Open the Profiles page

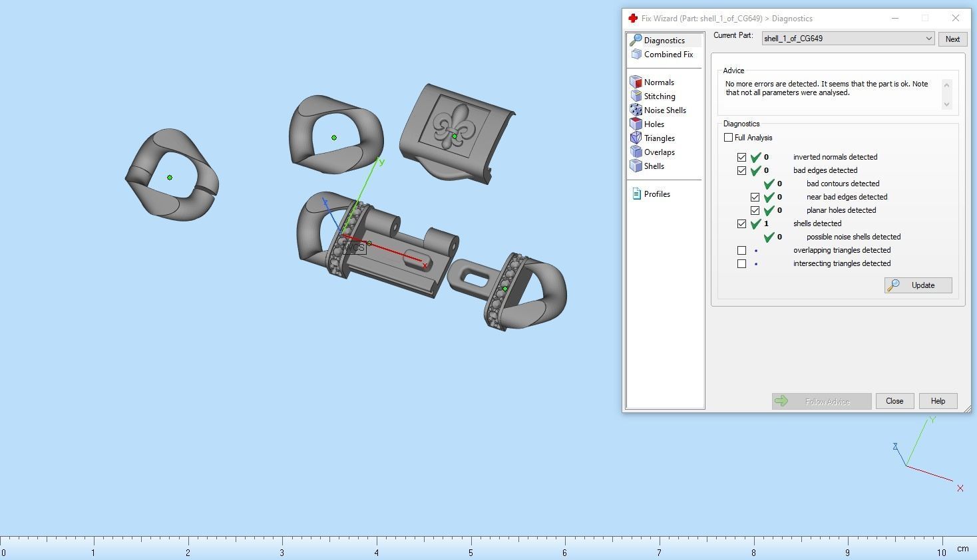coord(651,194)
